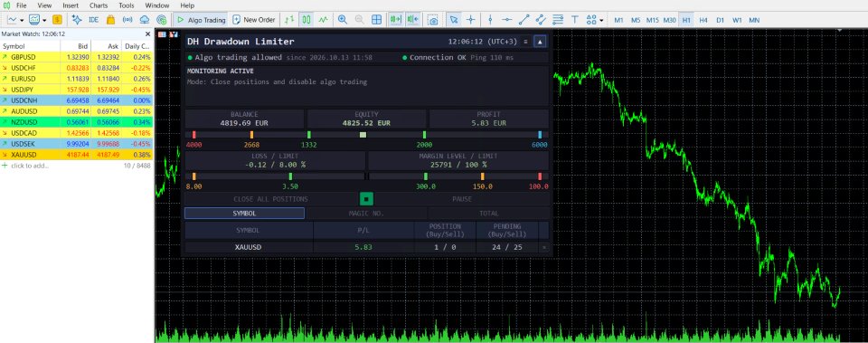The image size is (868, 343).
Task: Open the Tools menu
Action: (x=127, y=5)
